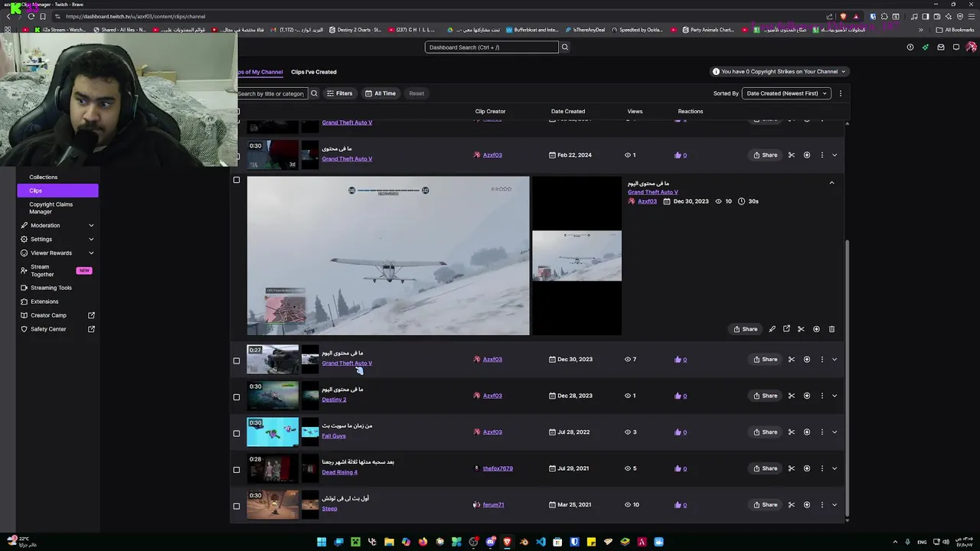Collapse the expanded clip with its up chevron
This screenshot has width=980, height=551.
click(x=831, y=183)
